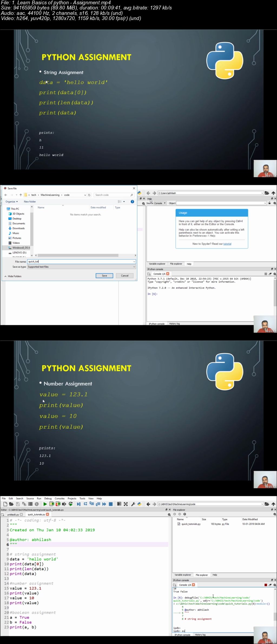Click the Run current cell icon
The width and height of the screenshot is (277, 644).
tap(52, 504)
